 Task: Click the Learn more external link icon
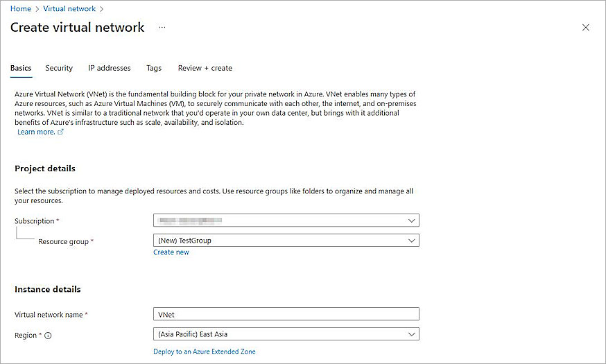(x=61, y=132)
